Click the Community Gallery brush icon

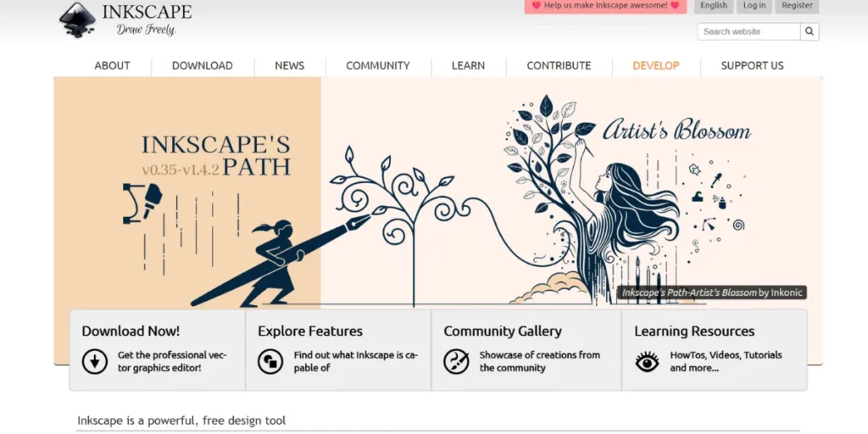[456, 361]
